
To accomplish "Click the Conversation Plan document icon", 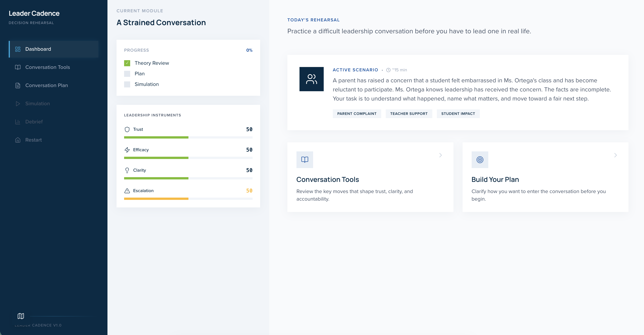I will click(18, 85).
